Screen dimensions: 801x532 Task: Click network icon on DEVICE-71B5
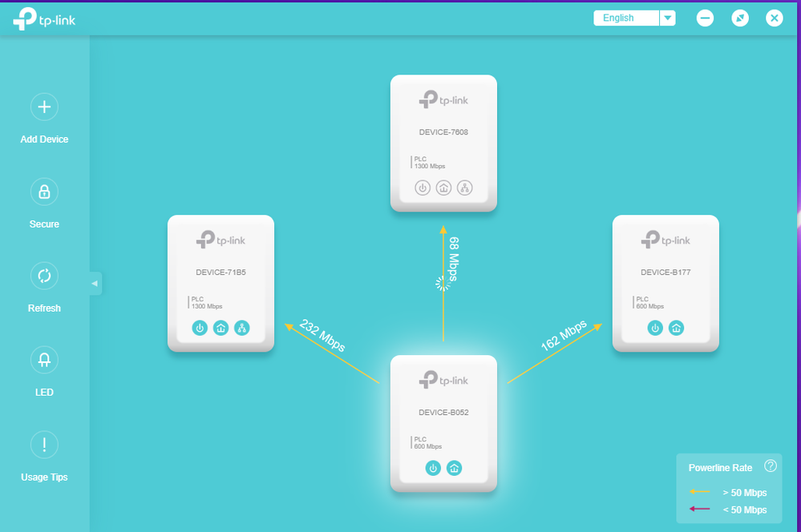(242, 328)
